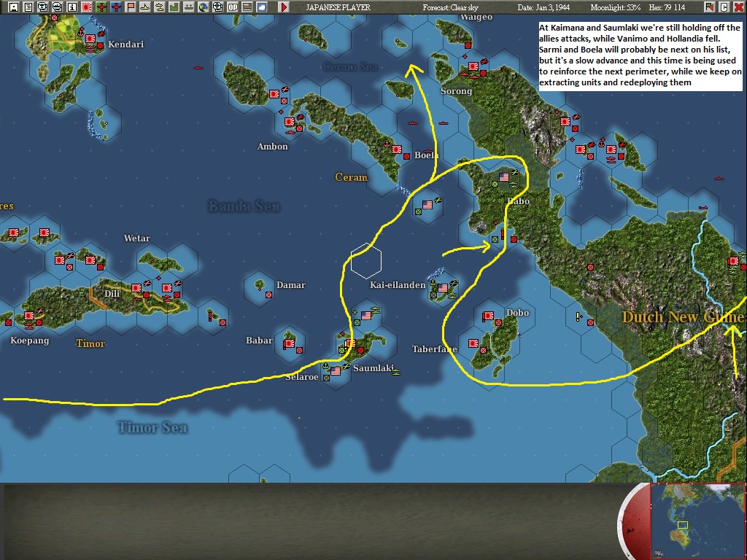The height and width of the screenshot is (560, 747).
Task: Click the 'C' icon in top-right corner
Action: (724, 7)
